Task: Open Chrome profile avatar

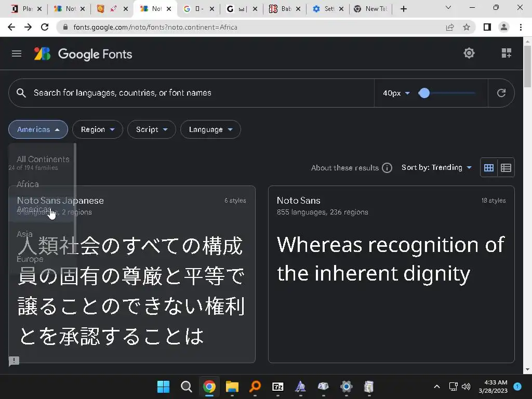Action: (504, 27)
